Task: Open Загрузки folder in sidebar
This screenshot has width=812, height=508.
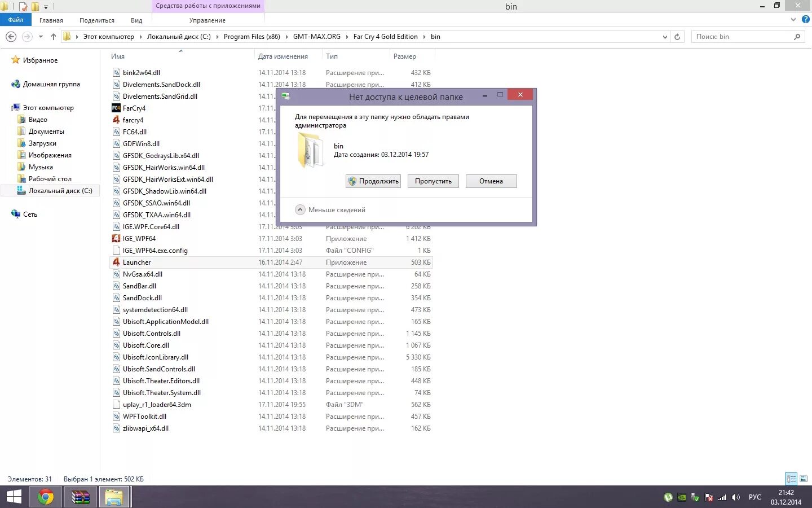Action: click(42, 143)
